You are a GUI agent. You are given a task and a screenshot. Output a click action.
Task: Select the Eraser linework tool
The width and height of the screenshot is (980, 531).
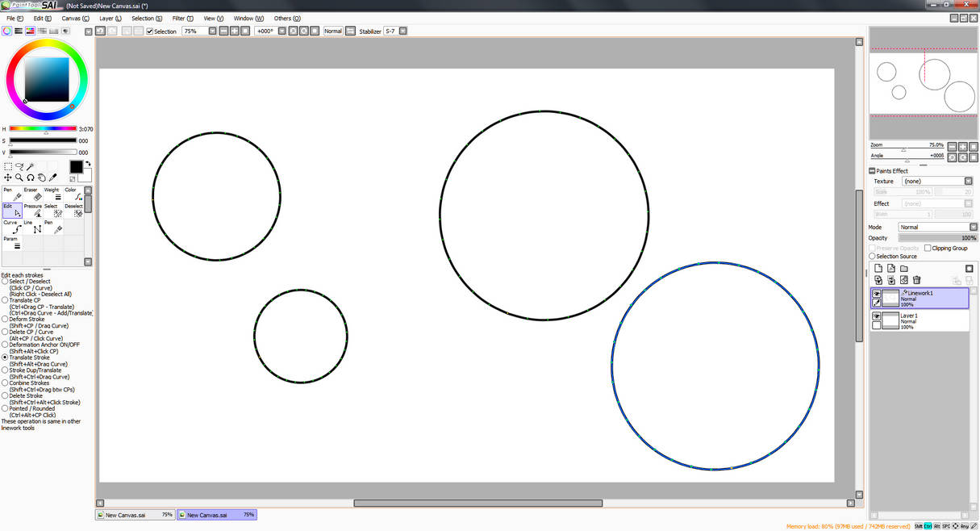33,194
